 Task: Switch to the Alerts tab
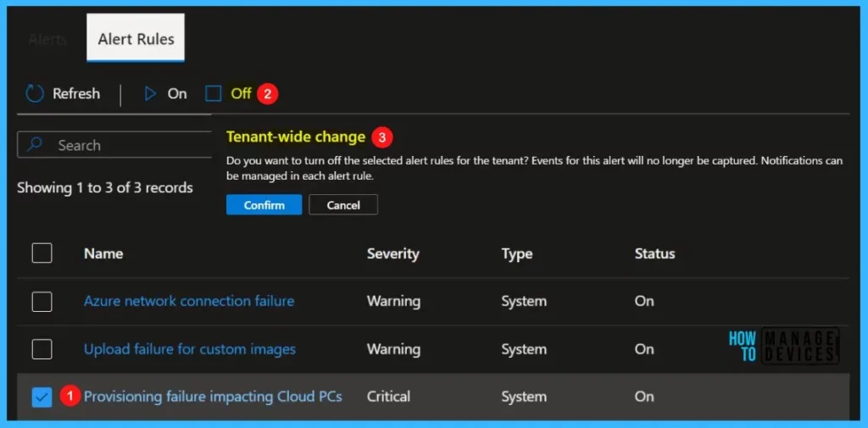coord(47,39)
